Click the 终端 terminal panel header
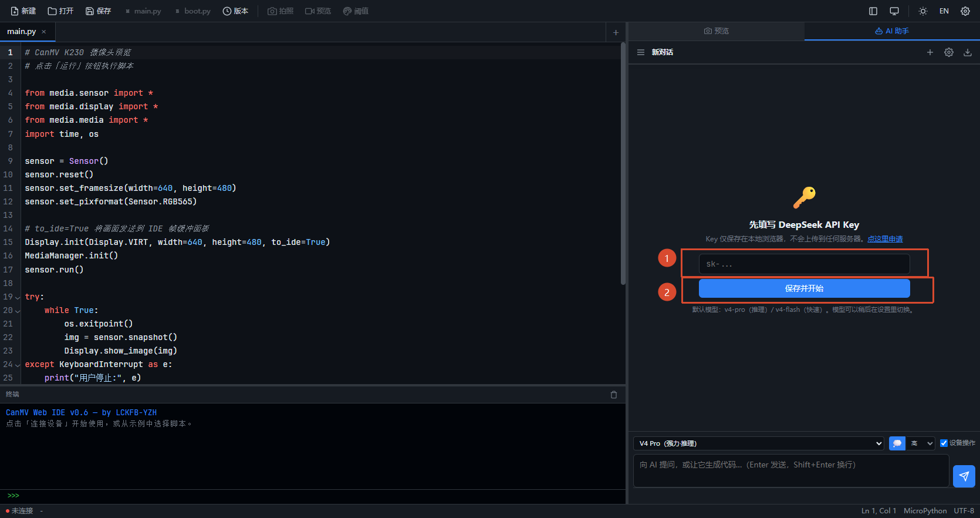Viewport: 980px width, 518px height. pos(12,394)
